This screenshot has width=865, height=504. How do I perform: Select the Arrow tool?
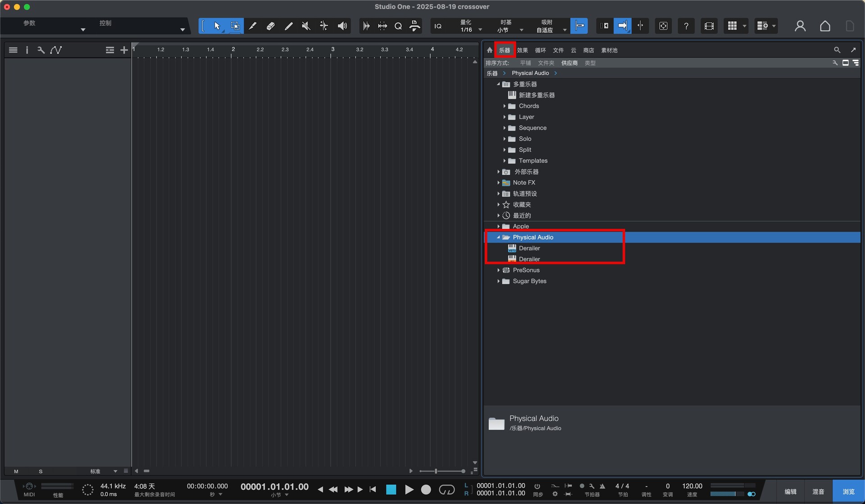click(217, 26)
